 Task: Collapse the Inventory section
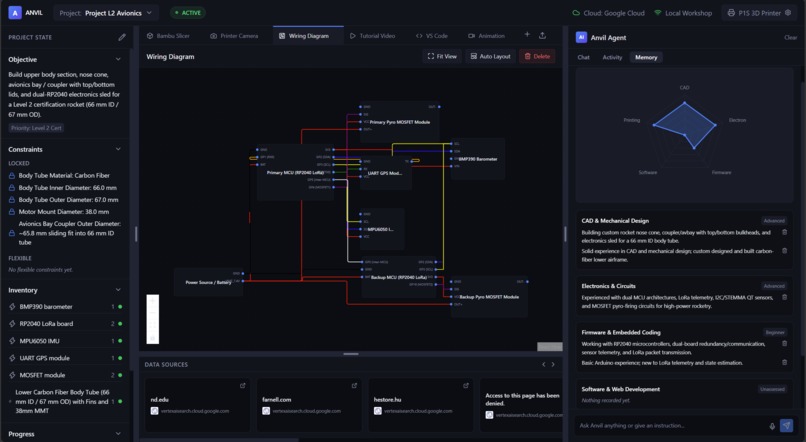[x=118, y=290]
